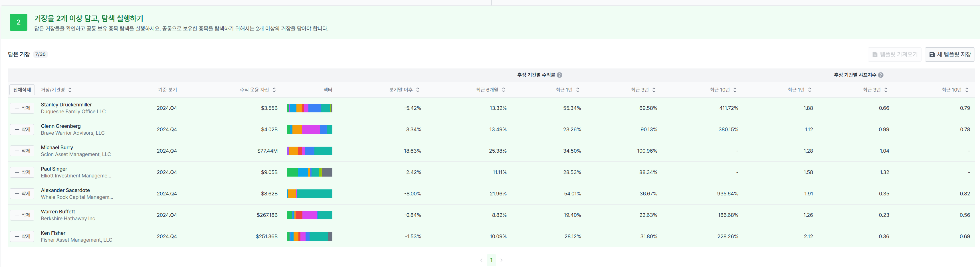Click help icon beside 추정 기간별 수익률
This screenshot has height=267, width=980.
(x=559, y=75)
